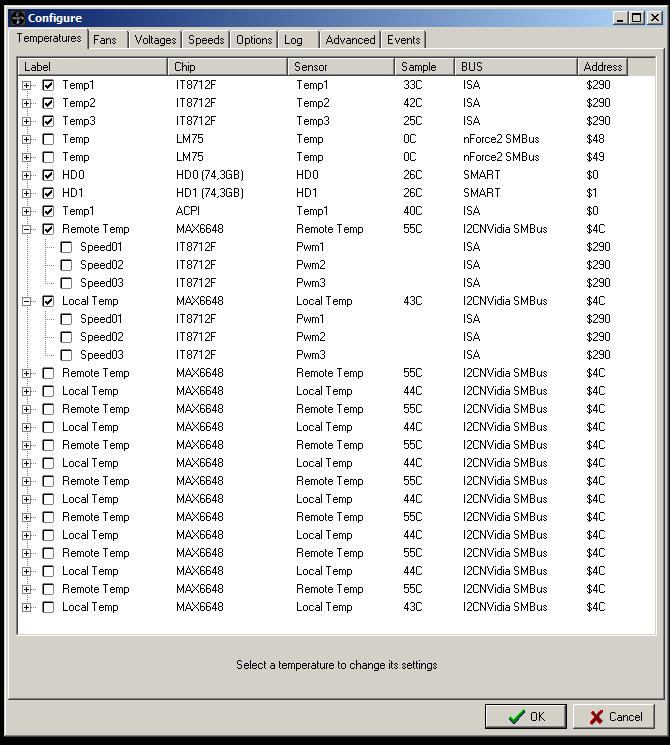
Task: Enable the LM75 Temp at address $48
Action: [48, 139]
